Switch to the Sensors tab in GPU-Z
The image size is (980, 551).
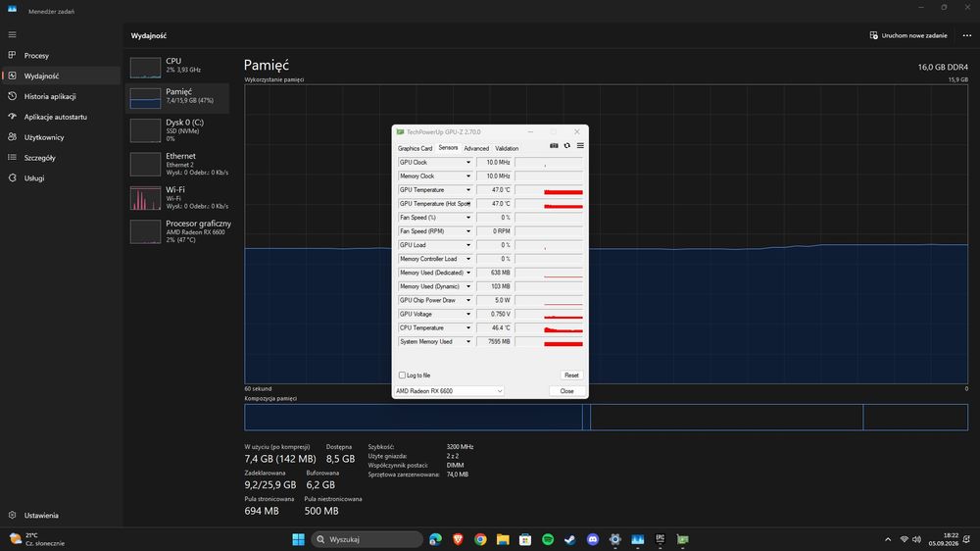pyautogui.click(x=448, y=148)
